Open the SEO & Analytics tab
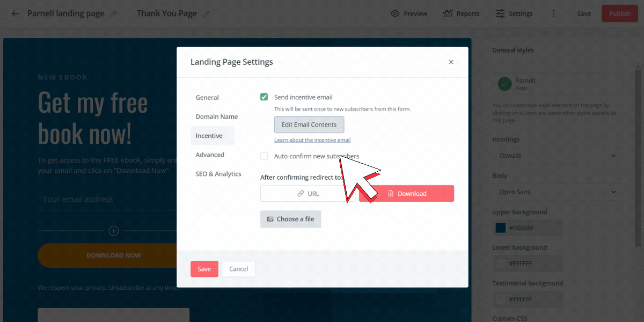Screen dimensions: 644x322 (218, 174)
